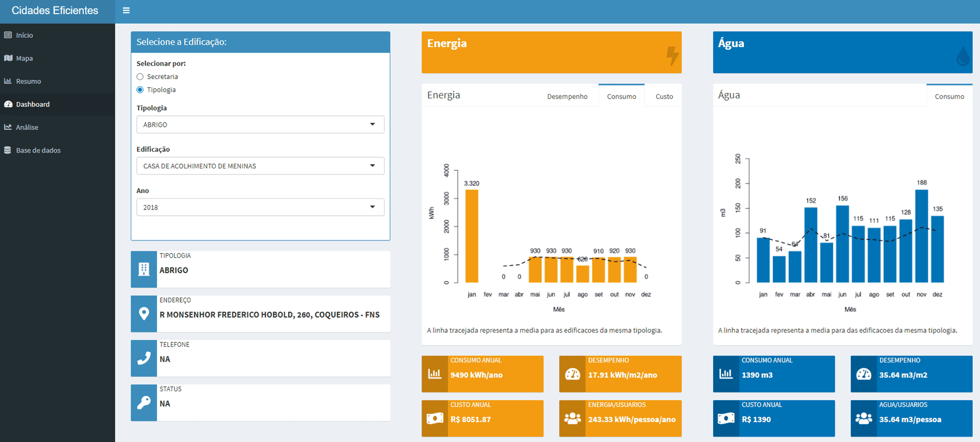The height and width of the screenshot is (442, 980).
Task: Open Base de dados page
Action: tap(57, 150)
